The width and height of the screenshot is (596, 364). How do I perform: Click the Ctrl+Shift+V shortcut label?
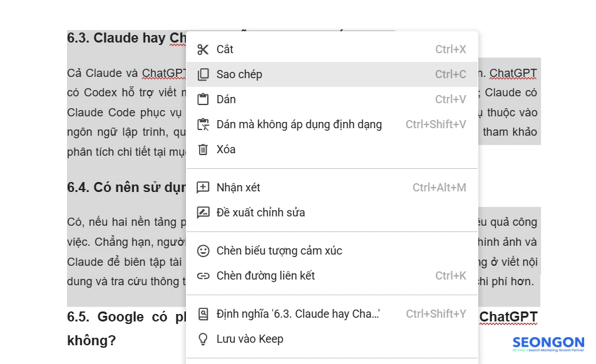pyautogui.click(x=436, y=124)
